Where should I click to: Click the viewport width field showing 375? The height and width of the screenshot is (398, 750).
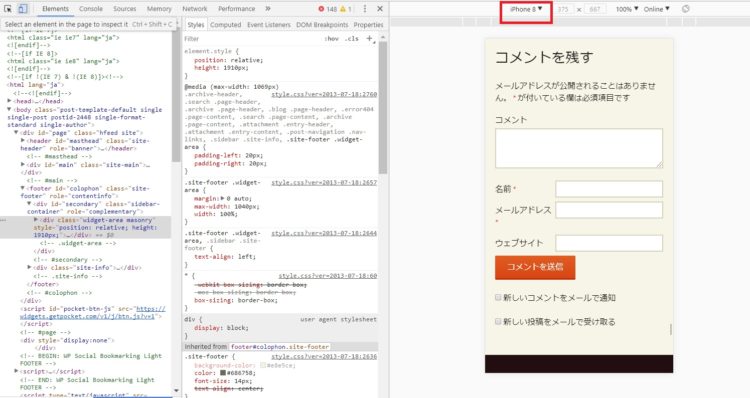pyautogui.click(x=563, y=9)
